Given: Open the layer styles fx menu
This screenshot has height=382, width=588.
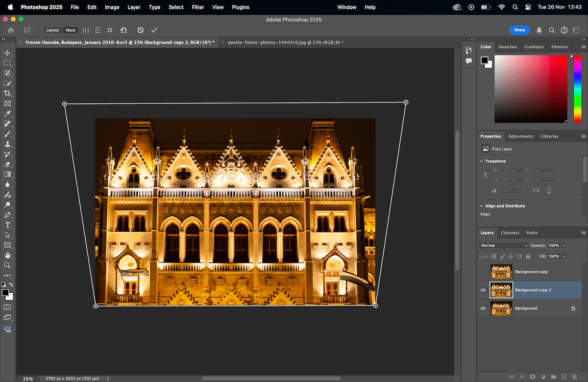Looking at the screenshot, I should pos(522,377).
